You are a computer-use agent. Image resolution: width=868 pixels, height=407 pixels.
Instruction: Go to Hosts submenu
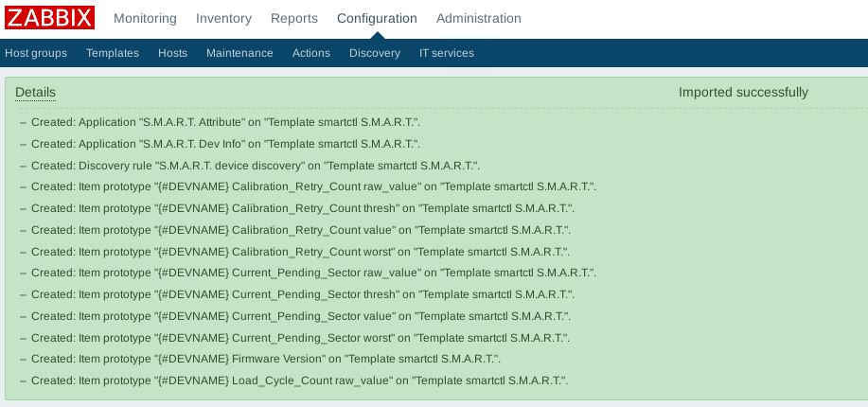point(172,53)
